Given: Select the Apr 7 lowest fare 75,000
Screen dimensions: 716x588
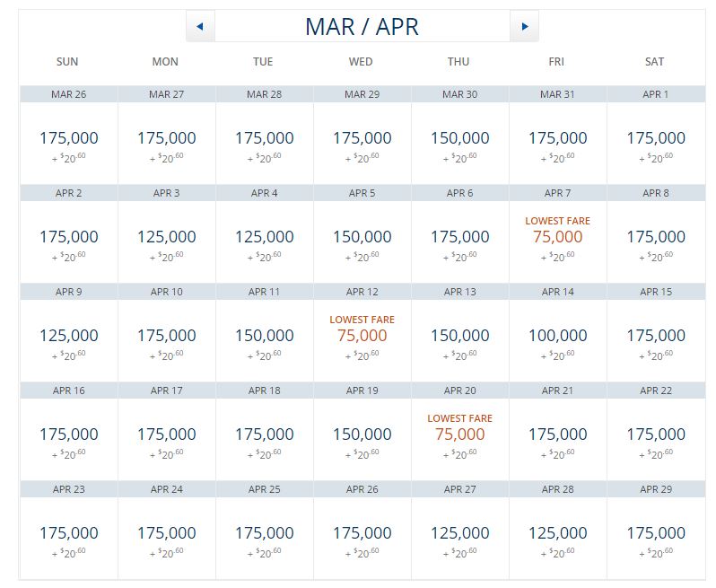Looking at the screenshot, I should (x=557, y=237).
